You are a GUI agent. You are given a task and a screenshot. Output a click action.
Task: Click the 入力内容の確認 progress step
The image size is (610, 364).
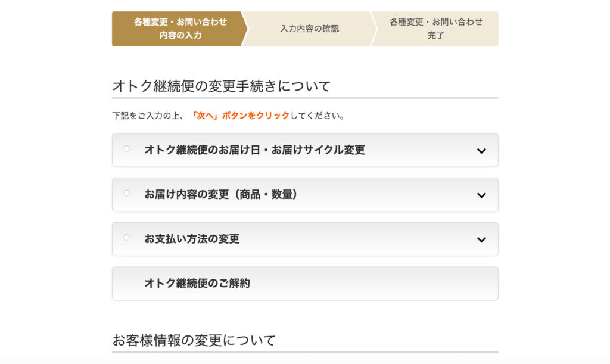pyautogui.click(x=310, y=29)
